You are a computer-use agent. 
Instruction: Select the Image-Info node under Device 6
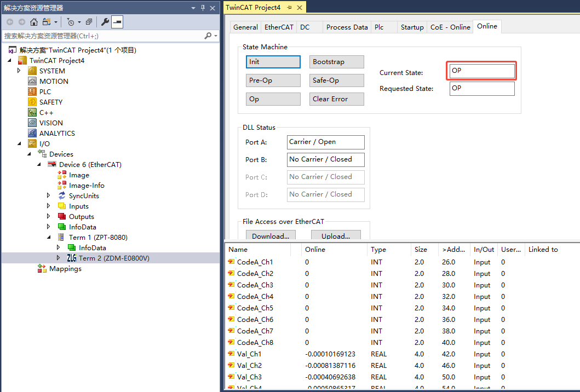(x=87, y=186)
